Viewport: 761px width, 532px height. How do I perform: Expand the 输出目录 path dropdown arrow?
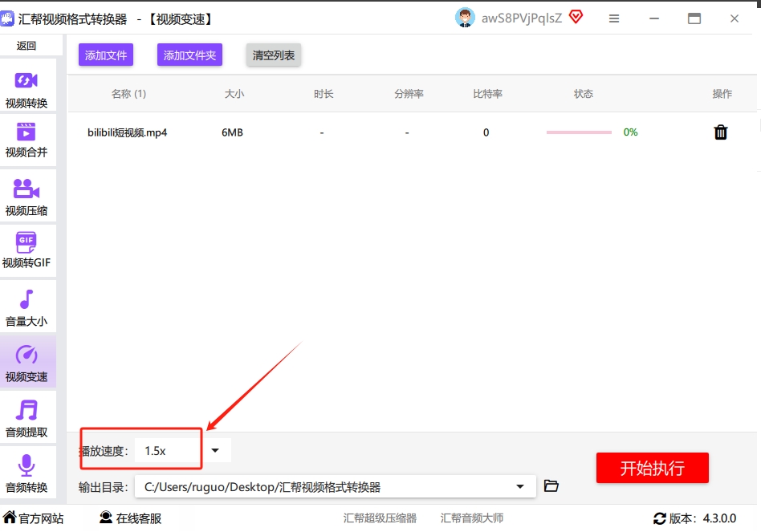coord(520,486)
